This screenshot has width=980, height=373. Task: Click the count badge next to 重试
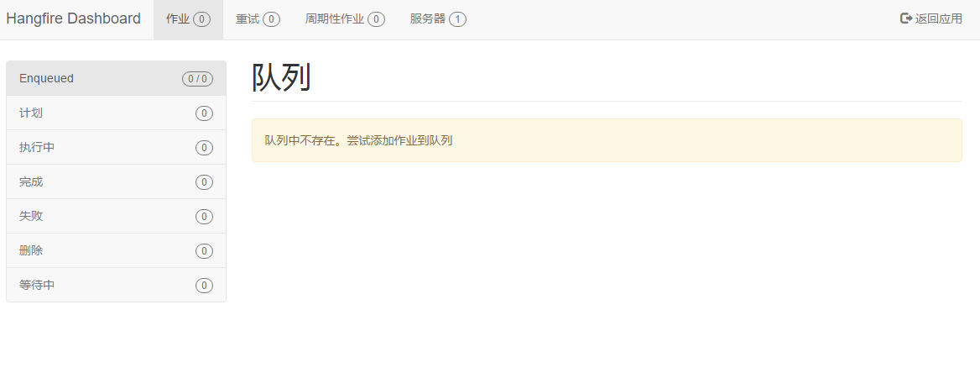coord(271,19)
